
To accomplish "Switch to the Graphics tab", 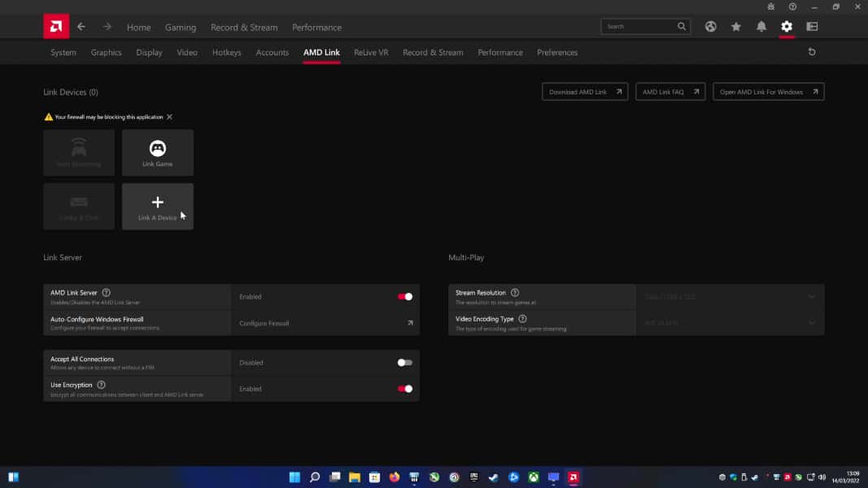I will pos(107,53).
